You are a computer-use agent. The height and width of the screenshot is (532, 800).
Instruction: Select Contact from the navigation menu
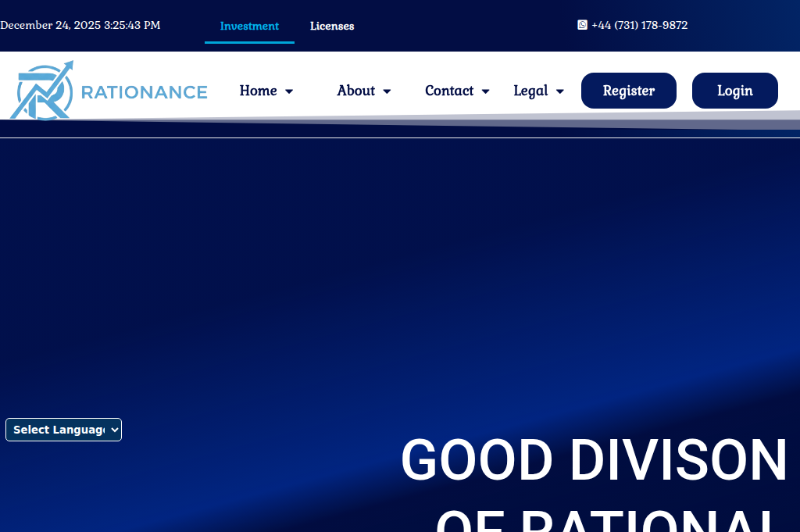(x=449, y=91)
